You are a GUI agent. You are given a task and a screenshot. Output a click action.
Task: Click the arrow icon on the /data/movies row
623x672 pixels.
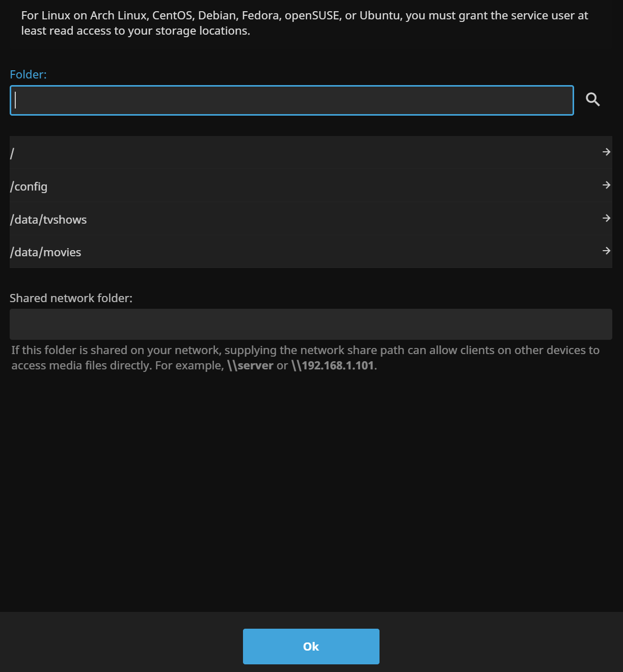(x=606, y=251)
